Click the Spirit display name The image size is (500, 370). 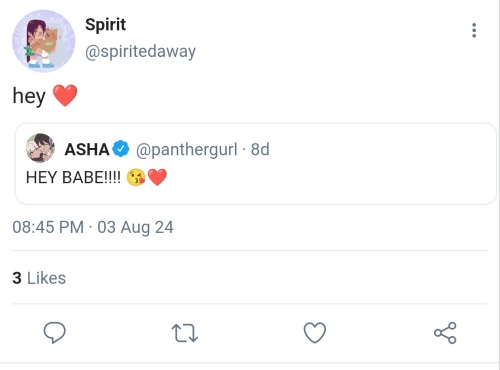[x=105, y=25]
